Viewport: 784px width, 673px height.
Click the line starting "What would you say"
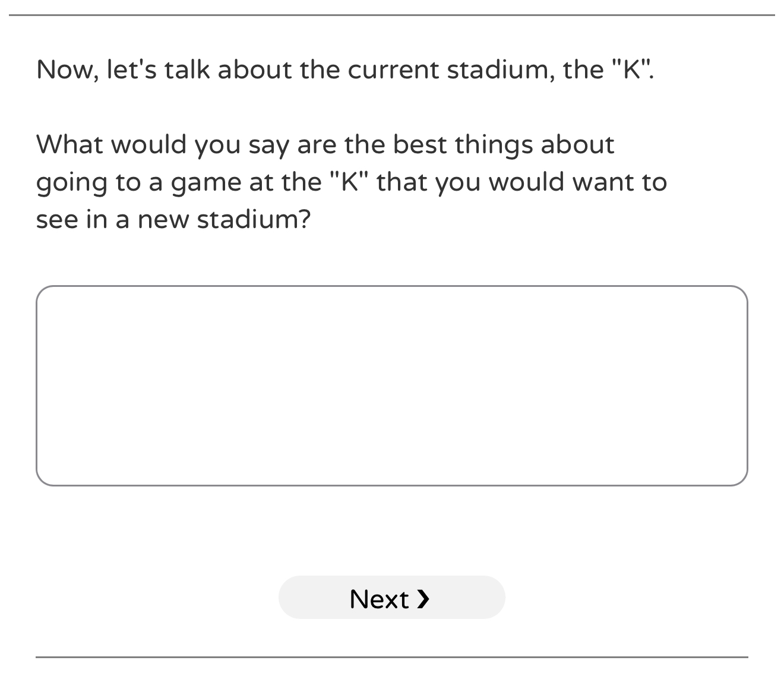(x=325, y=145)
